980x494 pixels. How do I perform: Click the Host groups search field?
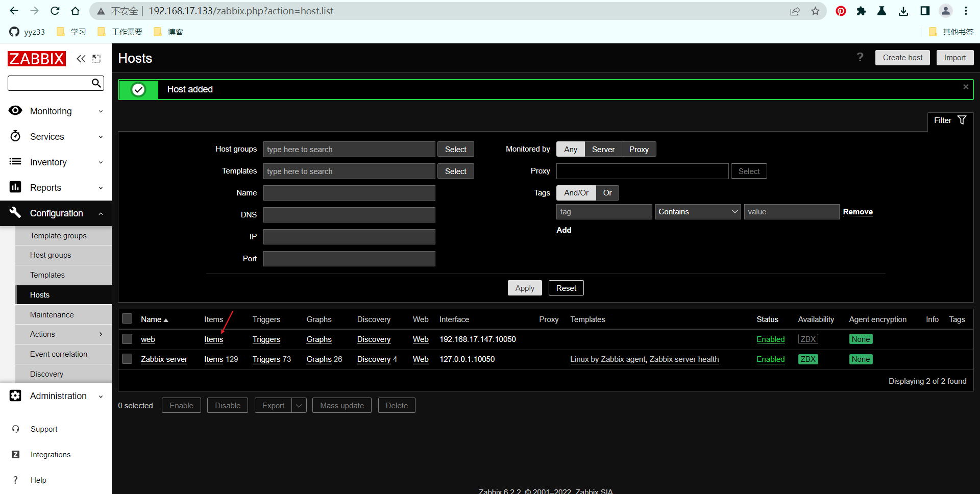click(x=349, y=149)
